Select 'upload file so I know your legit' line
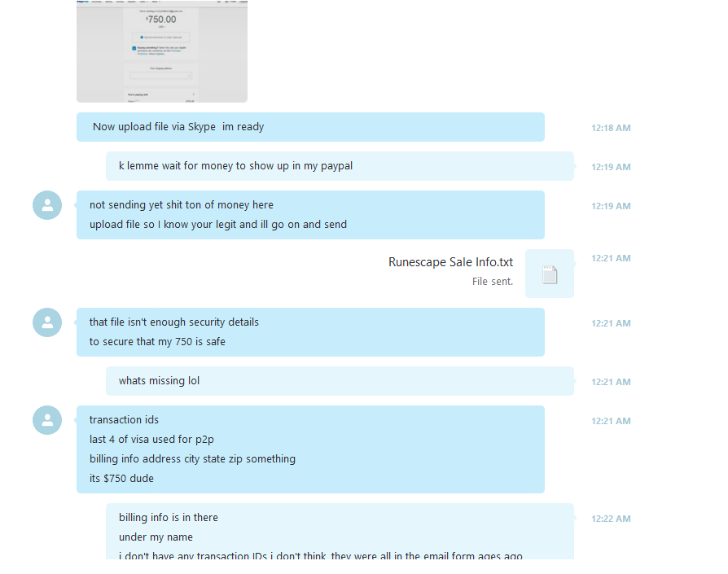 pos(218,225)
